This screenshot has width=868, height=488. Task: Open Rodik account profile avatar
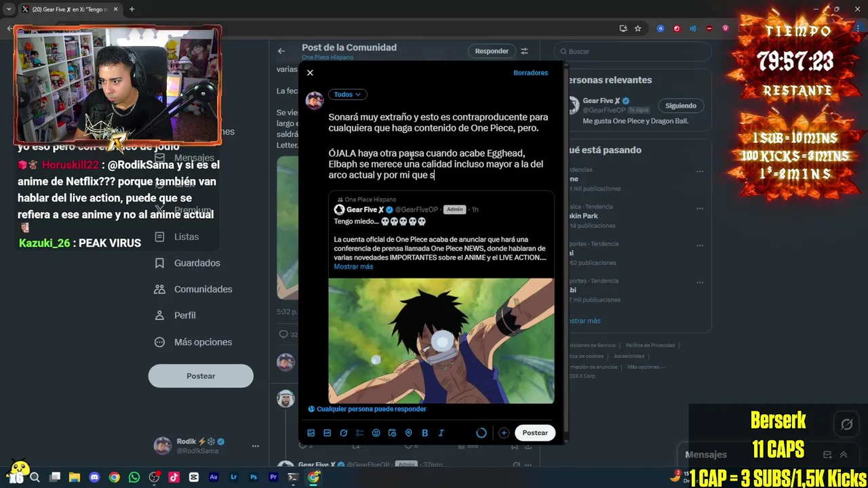[x=163, y=446]
